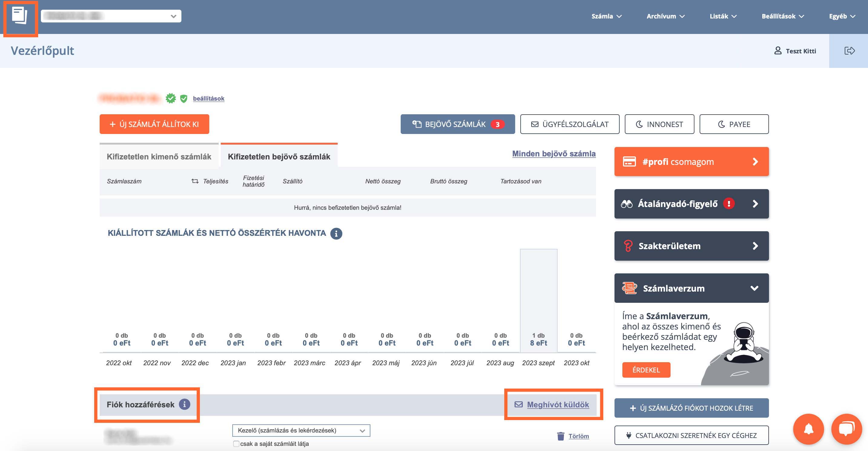Viewport: 868px width, 451px height.
Task: Click the chart info icon
Action: pos(336,233)
